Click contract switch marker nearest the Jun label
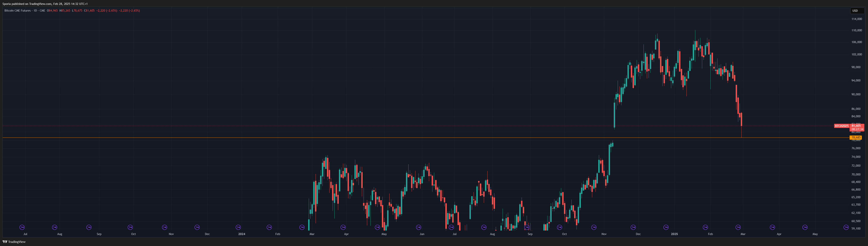 point(419,227)
